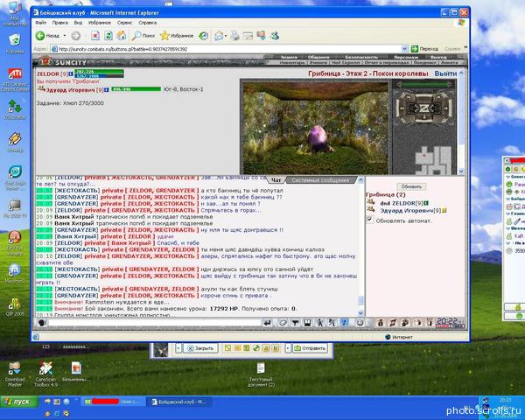Open the Start (пуск) button
The image size is (525, 420).
[19, 402]
